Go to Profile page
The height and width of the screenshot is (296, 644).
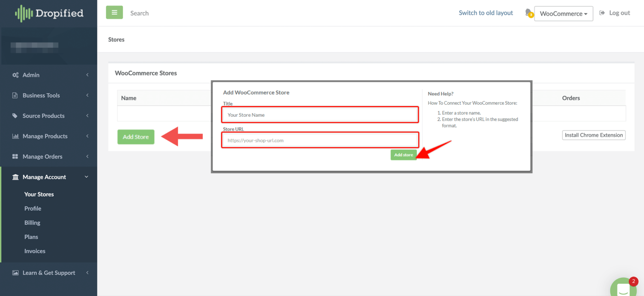tap(33, 209)
